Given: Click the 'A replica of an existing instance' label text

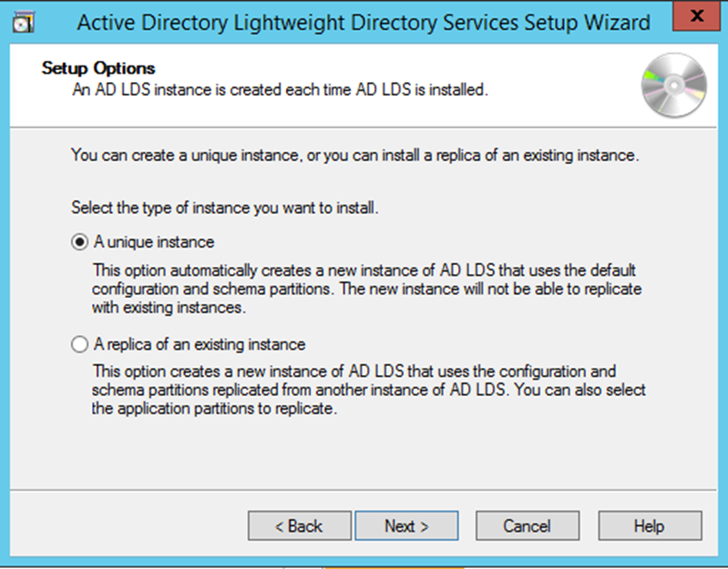Looking at the screenshot, I should (x=200, y=345).
